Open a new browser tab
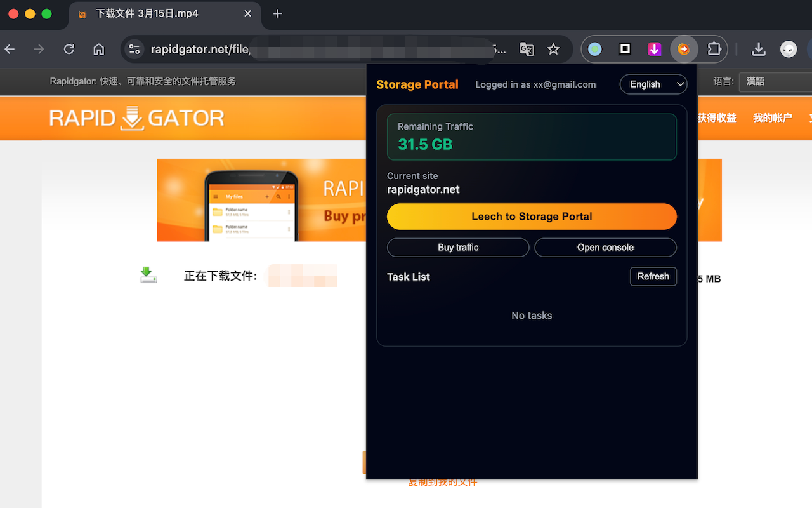The height and width of the screenshot is (508, 812). 277,14
